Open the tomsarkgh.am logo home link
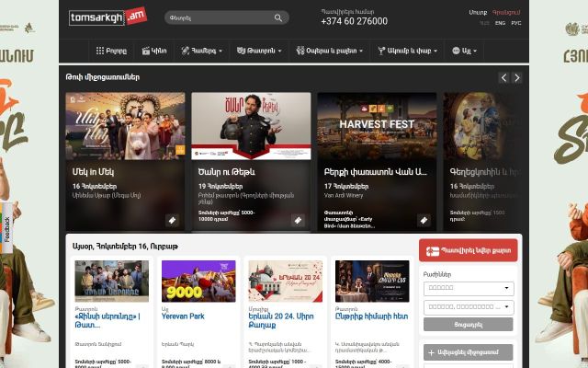The image size is (588, 368). click(x=108, y=17)
